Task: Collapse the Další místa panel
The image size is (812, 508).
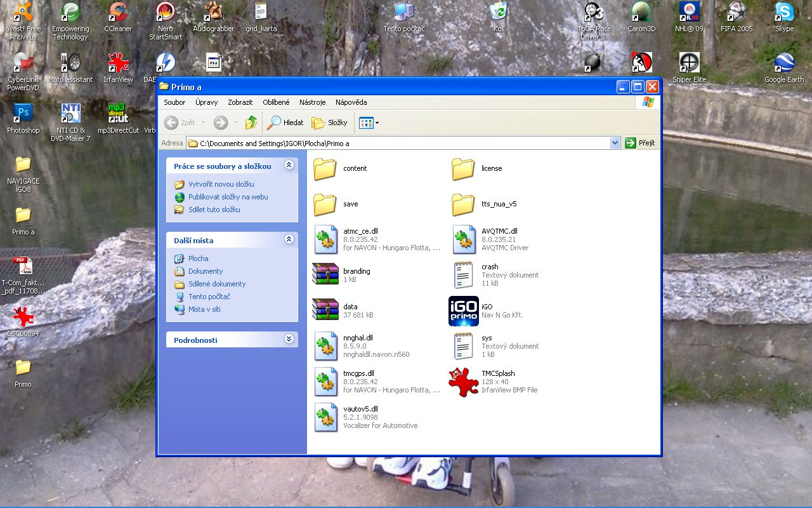Action: tap(289, 239)
